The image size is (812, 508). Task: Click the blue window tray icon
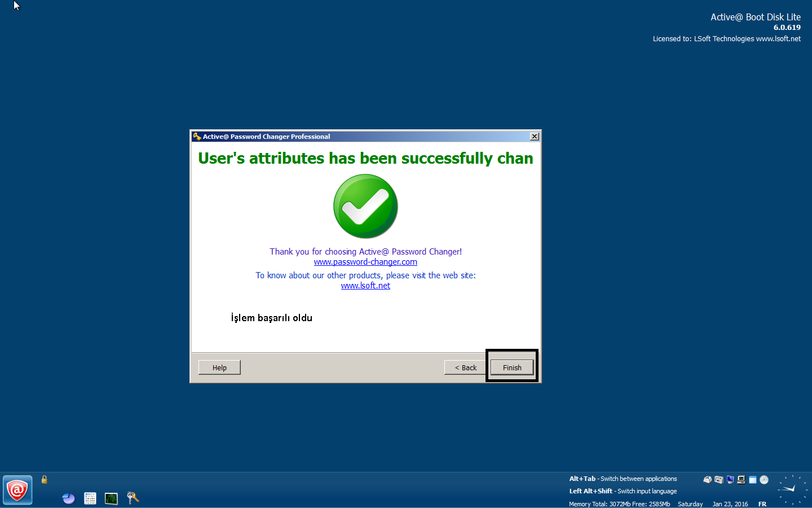752,480
